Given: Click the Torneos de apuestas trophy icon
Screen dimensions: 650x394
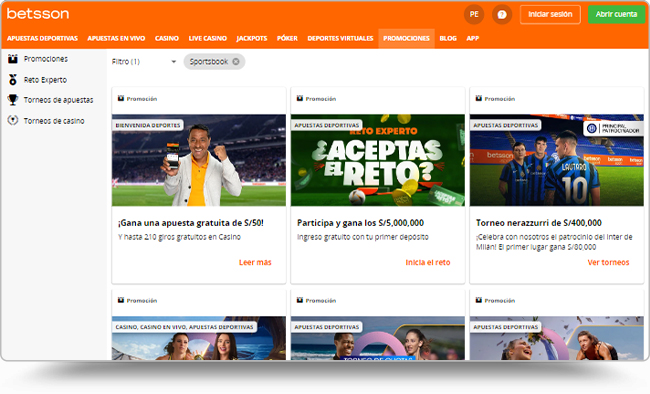Looking at the screenshot, I should [13, 100].
